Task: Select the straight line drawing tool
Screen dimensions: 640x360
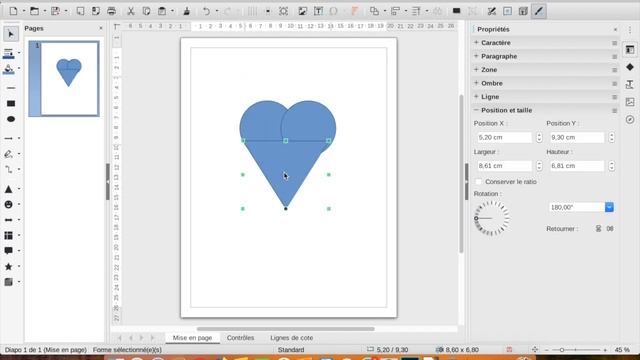Action: [11, 88]
